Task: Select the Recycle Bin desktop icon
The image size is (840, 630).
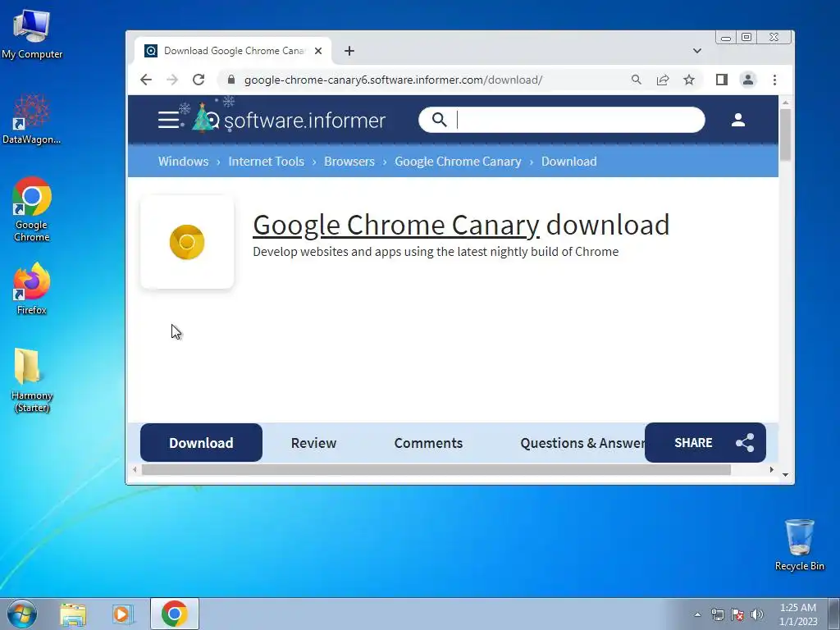Action: point(799,545)
